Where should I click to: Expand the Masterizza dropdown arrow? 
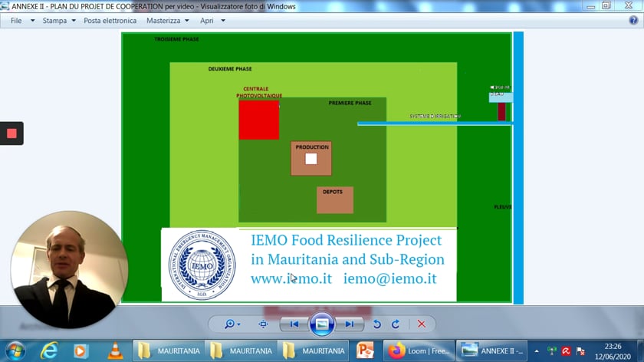[x=187, y=21]
